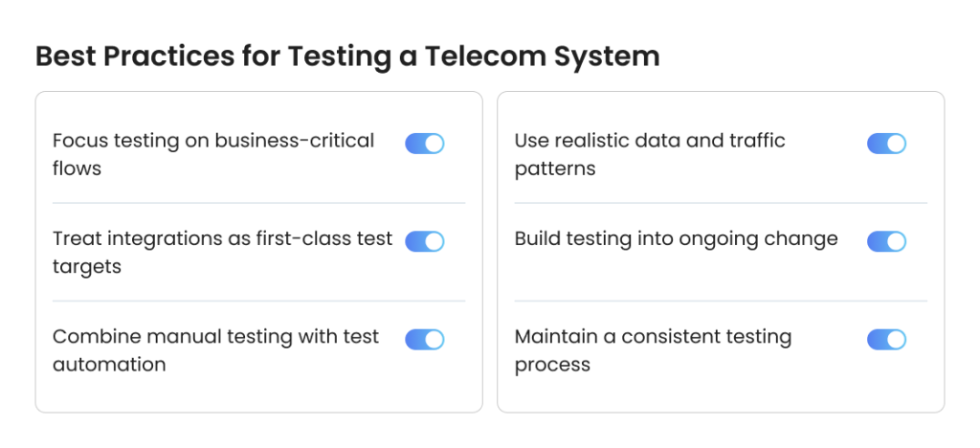
Task: Click the "Best Practices for Testing" heading
Action: point(347,56)
